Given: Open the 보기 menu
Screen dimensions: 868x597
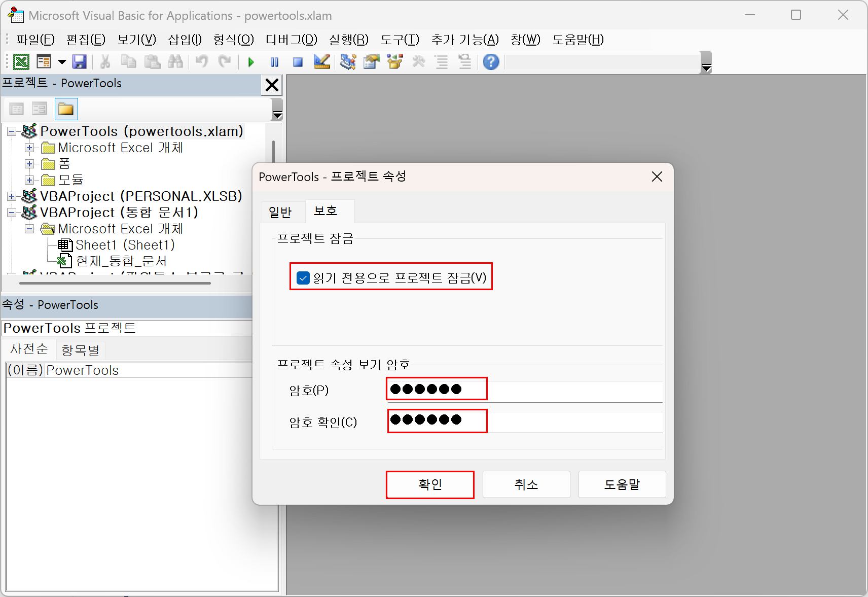Looking at the screenshot, I should [x=137, y=40].
